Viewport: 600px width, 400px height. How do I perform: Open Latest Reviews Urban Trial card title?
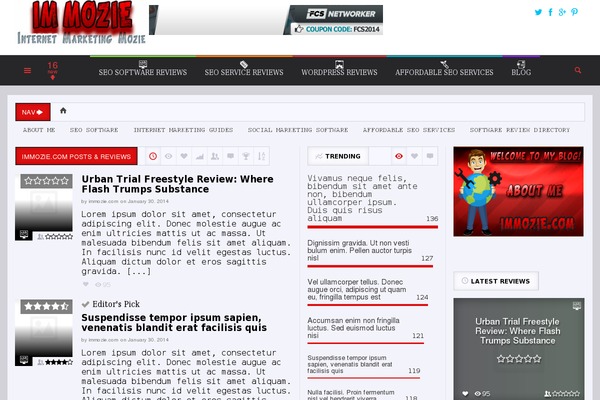pyautogui.click(x=518, y=331)
